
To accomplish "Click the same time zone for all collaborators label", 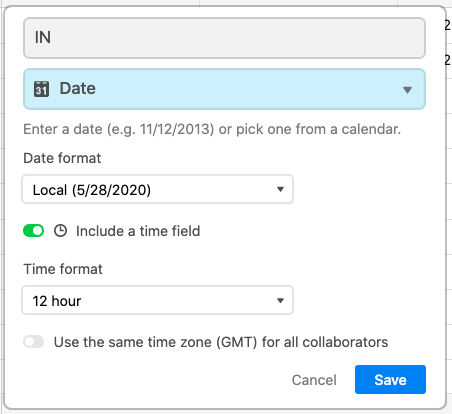I will (x=221, y=342).
